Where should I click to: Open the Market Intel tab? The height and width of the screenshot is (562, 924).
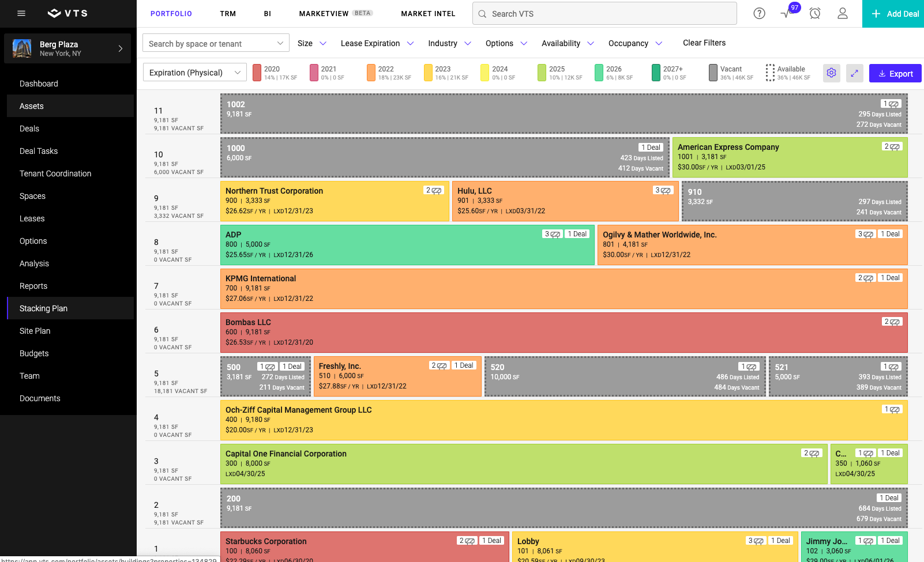pyautogui.click(x=428, y=14)
